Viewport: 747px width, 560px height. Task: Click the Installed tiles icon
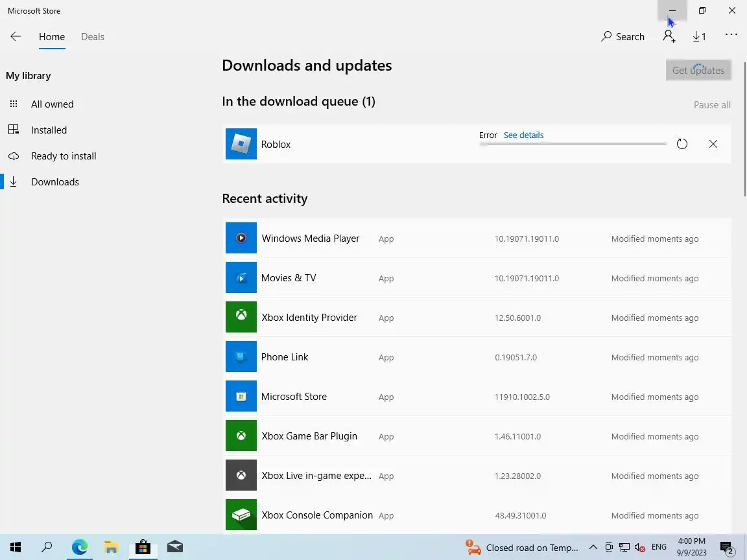(14, 130)
